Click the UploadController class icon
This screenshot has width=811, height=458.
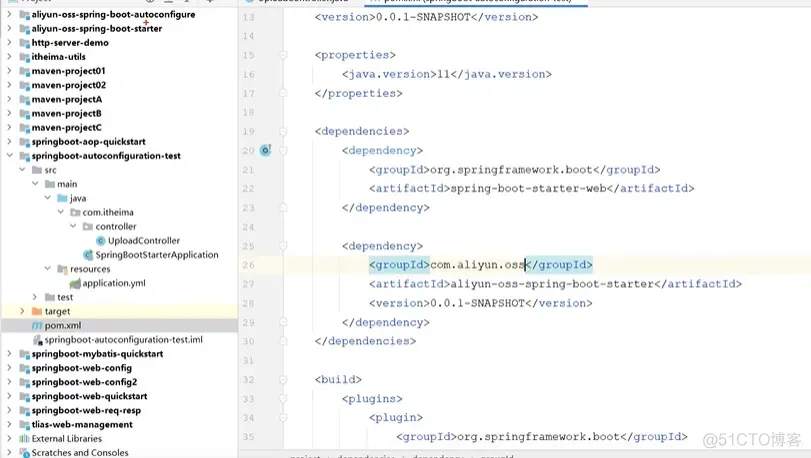[x=100, y=241]
